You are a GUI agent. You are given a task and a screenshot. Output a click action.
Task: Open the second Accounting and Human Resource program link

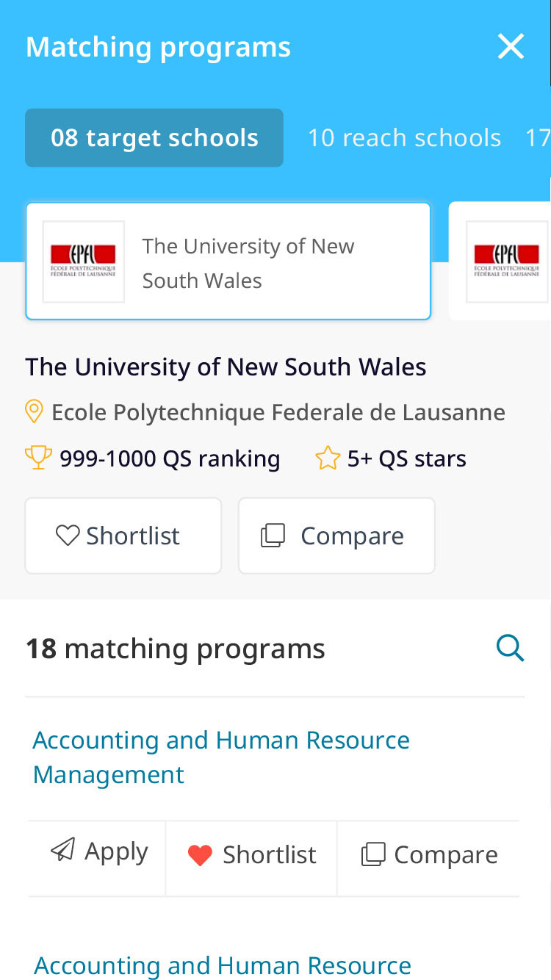(222, 965)
